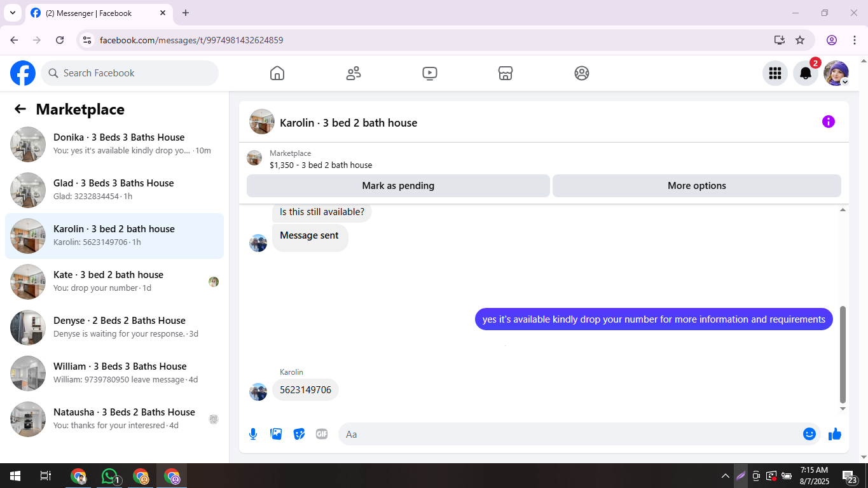Image resolution: width=868 pixels, height=488 pixels.
Task: Click the back arrow beside Marketplace
Action: point(20,109)
